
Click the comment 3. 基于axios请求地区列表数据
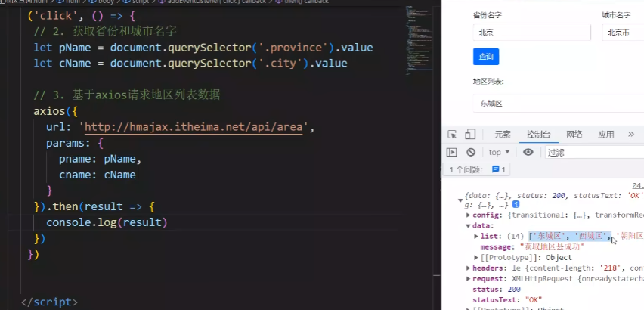[x=127, y=95]
